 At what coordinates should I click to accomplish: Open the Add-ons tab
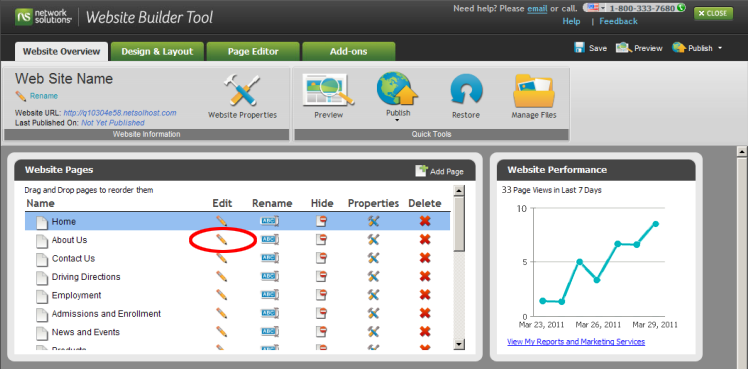349,51
